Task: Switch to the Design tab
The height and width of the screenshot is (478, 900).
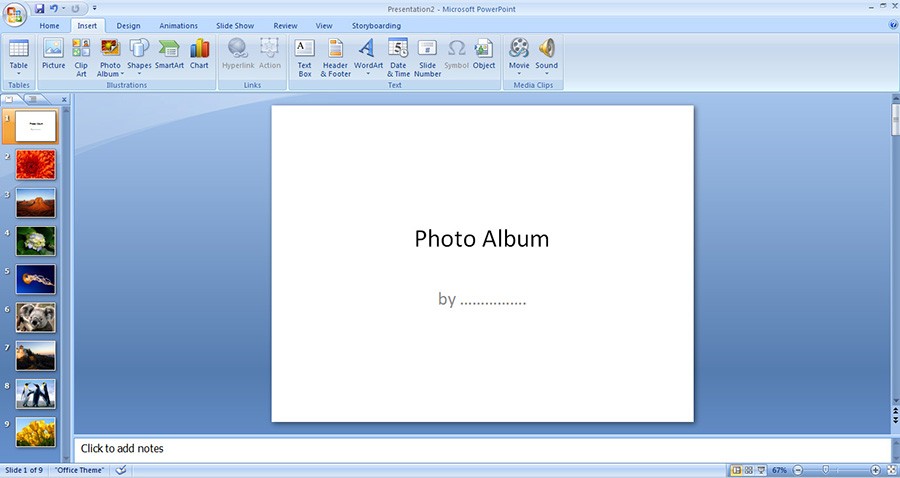Action: pyautogui.click(x=128, y=26)
